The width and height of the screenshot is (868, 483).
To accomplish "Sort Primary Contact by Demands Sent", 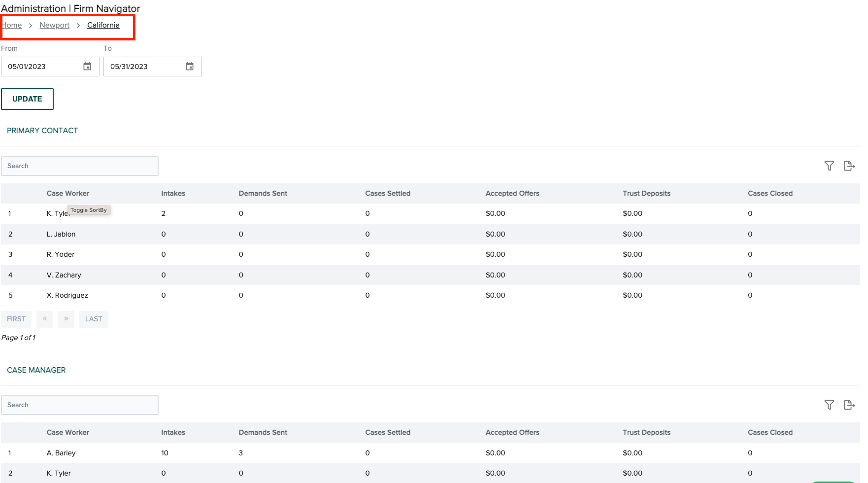I will 263,194.
